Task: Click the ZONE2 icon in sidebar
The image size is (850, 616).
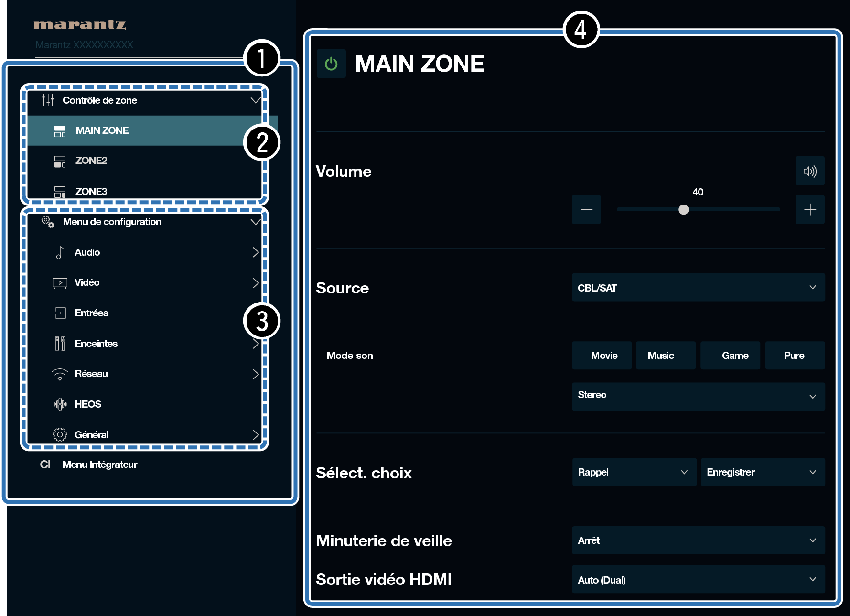Action: point(60,161)
